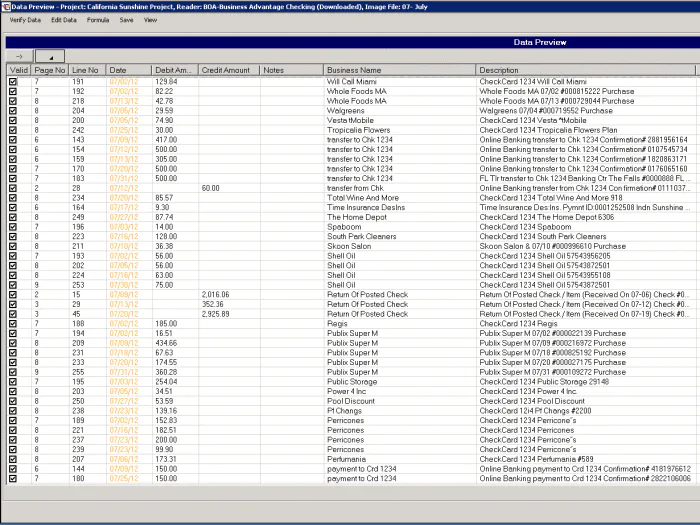The width and height of the screenshot is (700, 525).
Task: Toggle Valid checkbox for Perfumania row
Action: coord(12,459)
